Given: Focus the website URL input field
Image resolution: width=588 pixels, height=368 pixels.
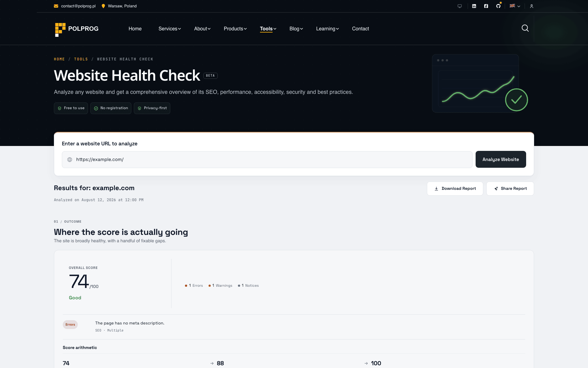Looking at the screenshot, I should point(267,159).
